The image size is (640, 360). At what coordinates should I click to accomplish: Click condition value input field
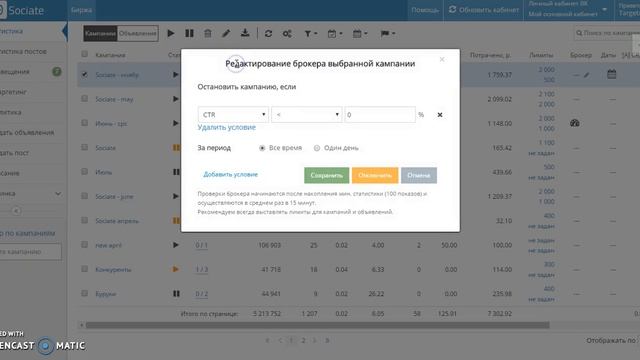[380, 115]
